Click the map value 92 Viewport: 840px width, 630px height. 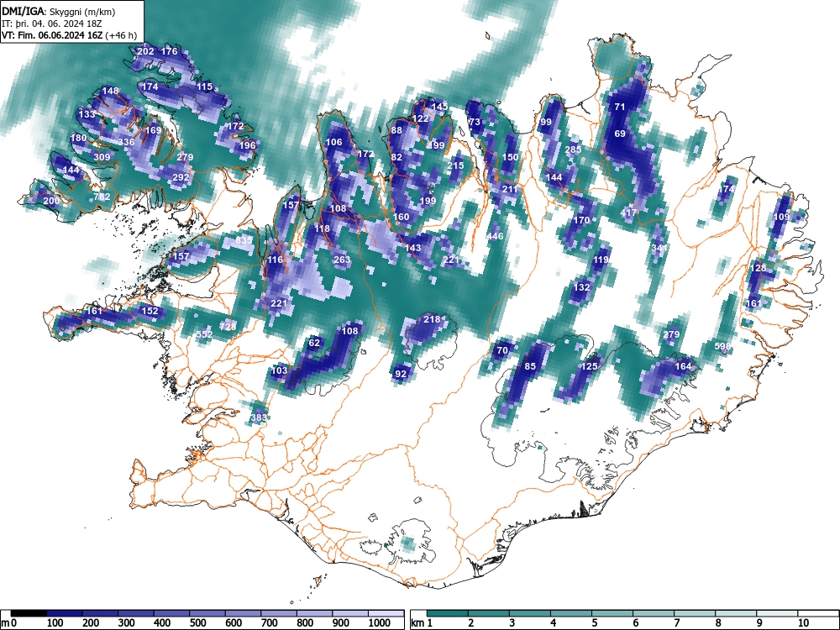tap(400, 375)
